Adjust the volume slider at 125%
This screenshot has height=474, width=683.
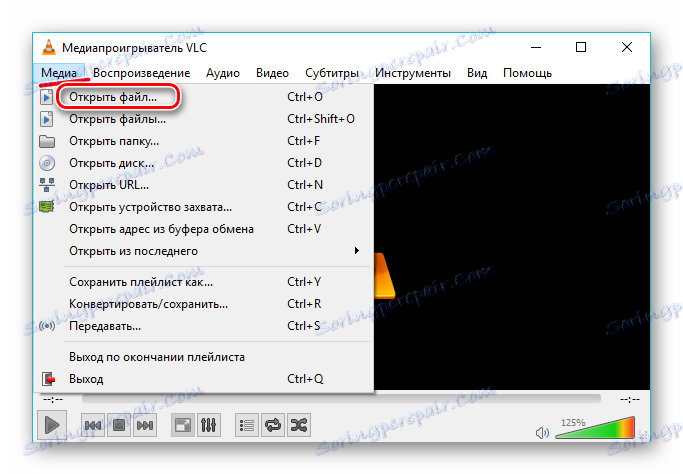(x=595, y=428)
